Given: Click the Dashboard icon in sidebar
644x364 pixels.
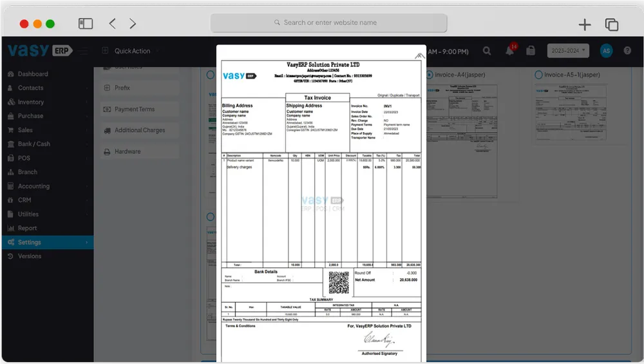Looking at the screenshot, I should pos(11,74).
